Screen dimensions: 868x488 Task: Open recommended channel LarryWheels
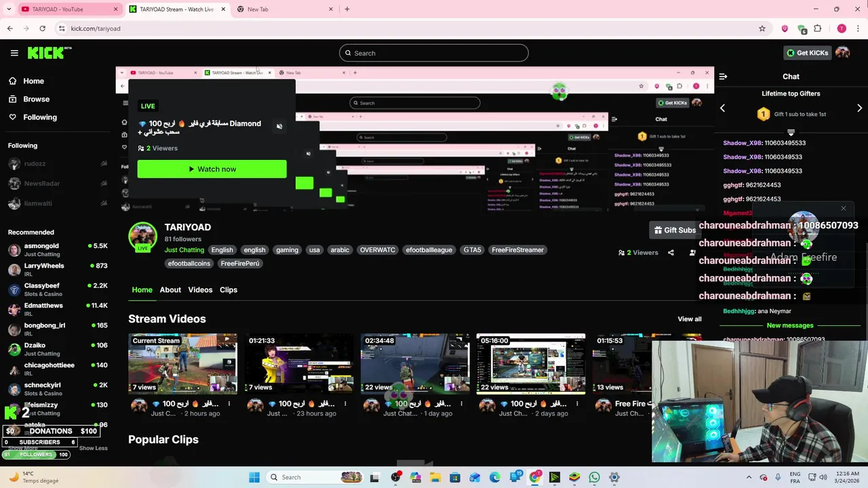point(58,270)
